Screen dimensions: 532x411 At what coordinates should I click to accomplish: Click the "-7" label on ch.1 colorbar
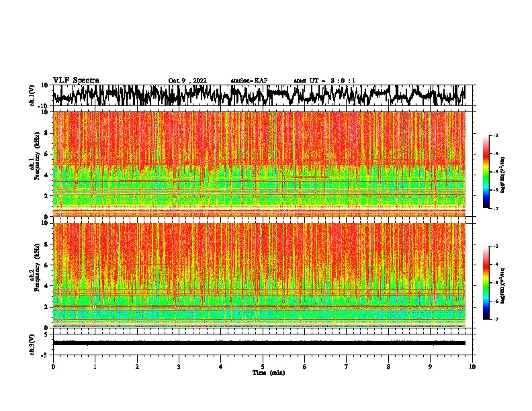[x=495, y=208]
